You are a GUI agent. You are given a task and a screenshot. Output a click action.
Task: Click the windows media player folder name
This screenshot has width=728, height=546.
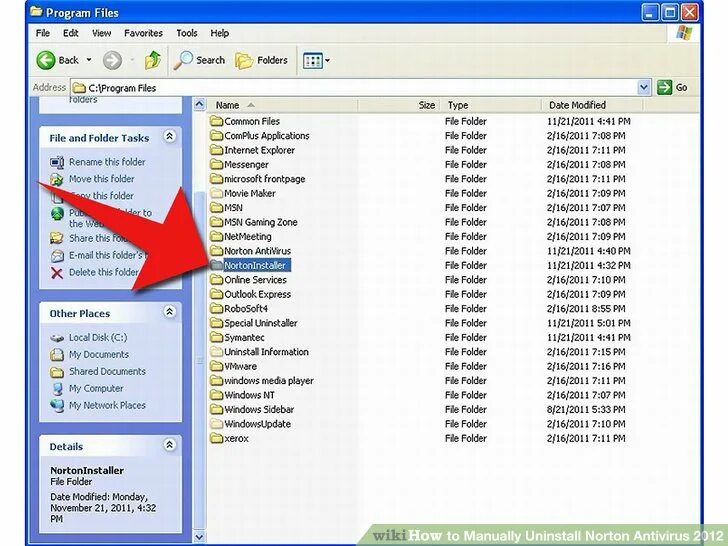pos(269,381)
